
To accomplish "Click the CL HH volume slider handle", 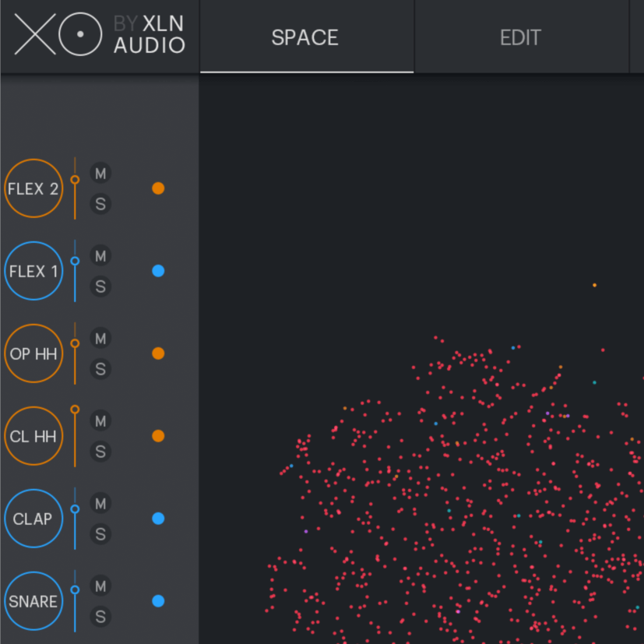I will [75, 409].
